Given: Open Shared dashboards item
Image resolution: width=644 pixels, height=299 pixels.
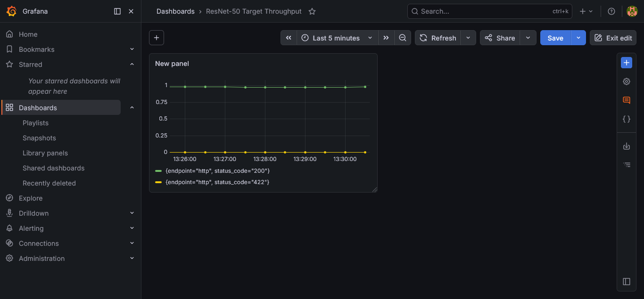Looking at the screenshot, I should tap(53, 168).
